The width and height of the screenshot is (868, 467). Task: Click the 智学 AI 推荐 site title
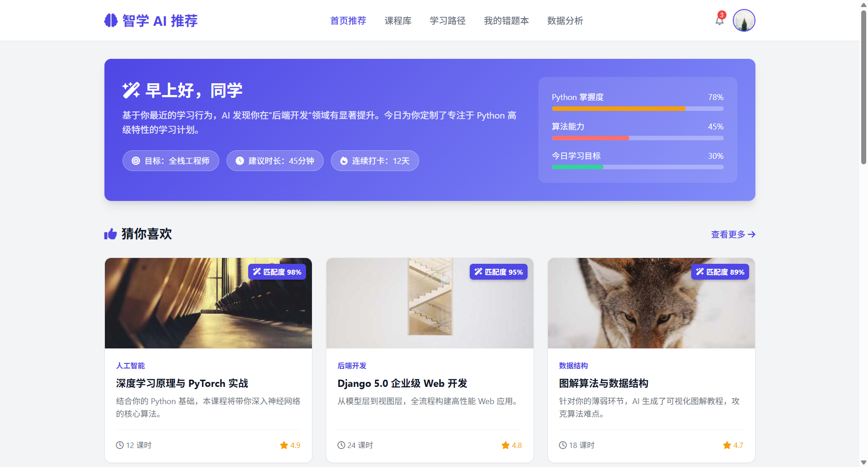(160, 21)
